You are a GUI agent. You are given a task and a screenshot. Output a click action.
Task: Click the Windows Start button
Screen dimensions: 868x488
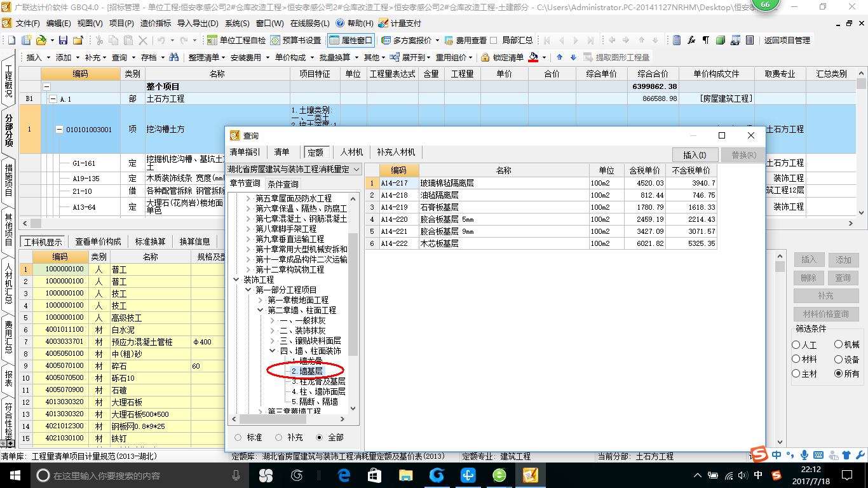point(15,475)
